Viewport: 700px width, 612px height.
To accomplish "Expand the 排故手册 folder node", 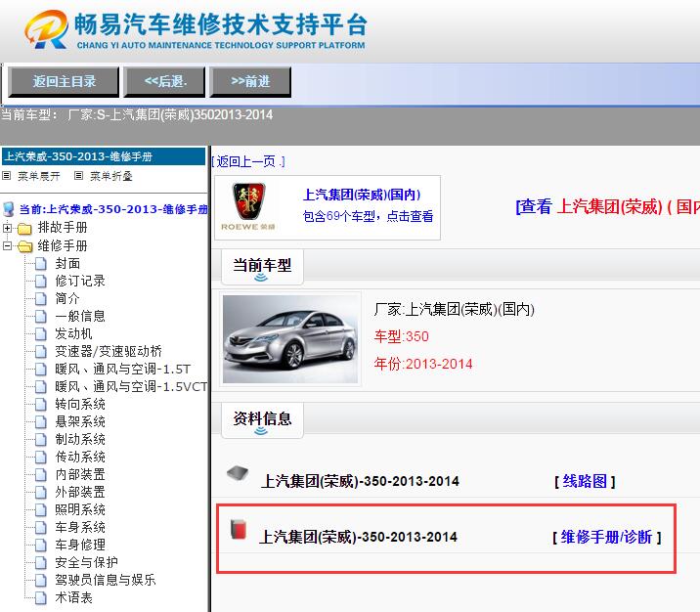I will 7,228.
